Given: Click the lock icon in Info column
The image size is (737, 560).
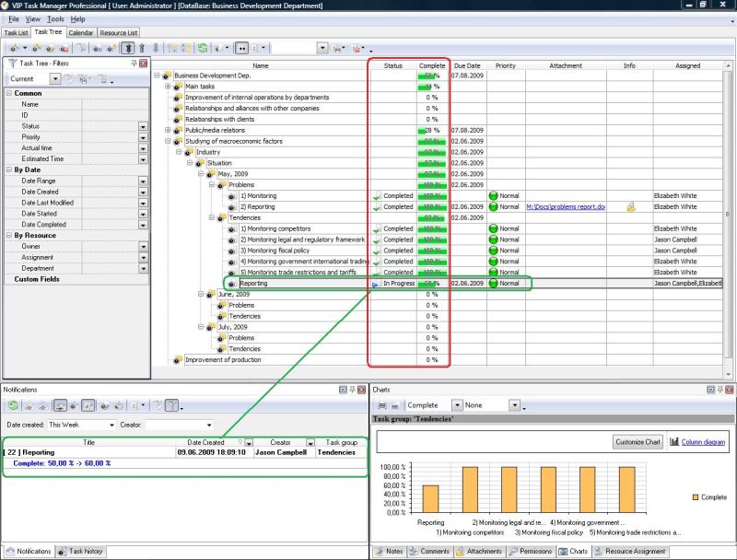Looking at the screenshot, I should pos(630,206).
